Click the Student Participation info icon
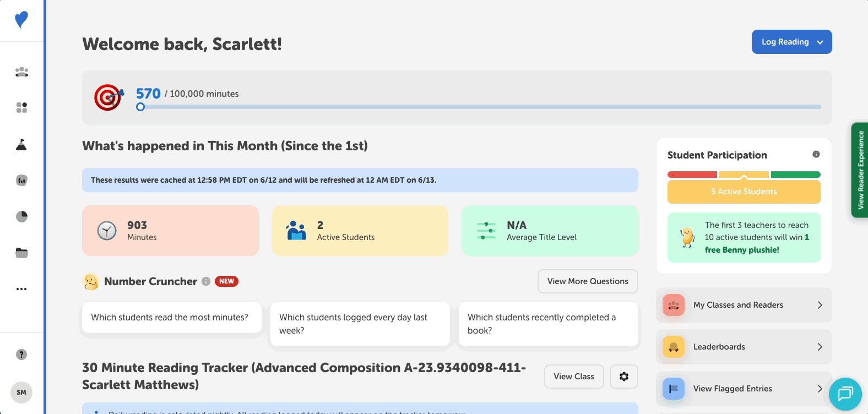The height and width of the screenshot is (414, 868). (816, 154)
